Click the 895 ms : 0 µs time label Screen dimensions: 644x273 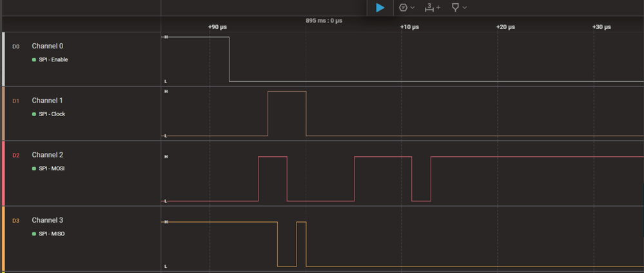(324, 20)
